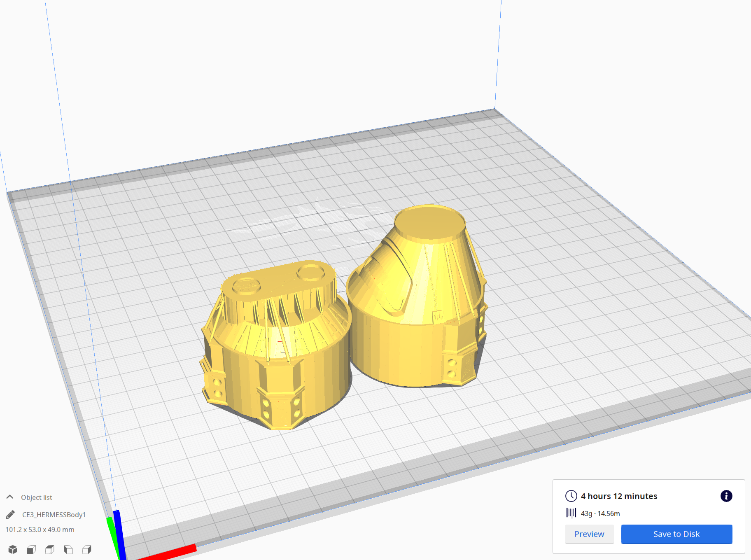The height and width of the screenshot is (560, 751).
Task: Click the clock icon for print time
Action: click(x=571, y=496)
